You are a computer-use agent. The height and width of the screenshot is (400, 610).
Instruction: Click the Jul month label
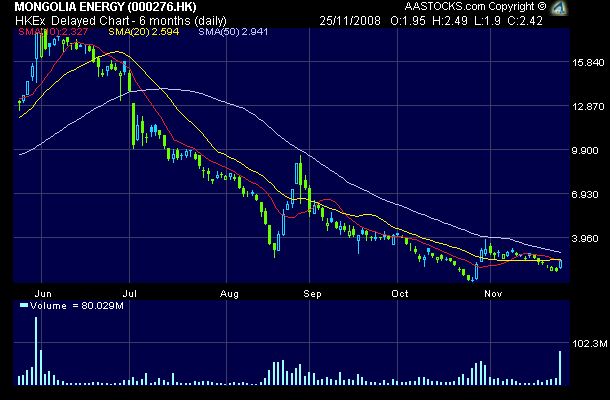click(x=130, y=294)
